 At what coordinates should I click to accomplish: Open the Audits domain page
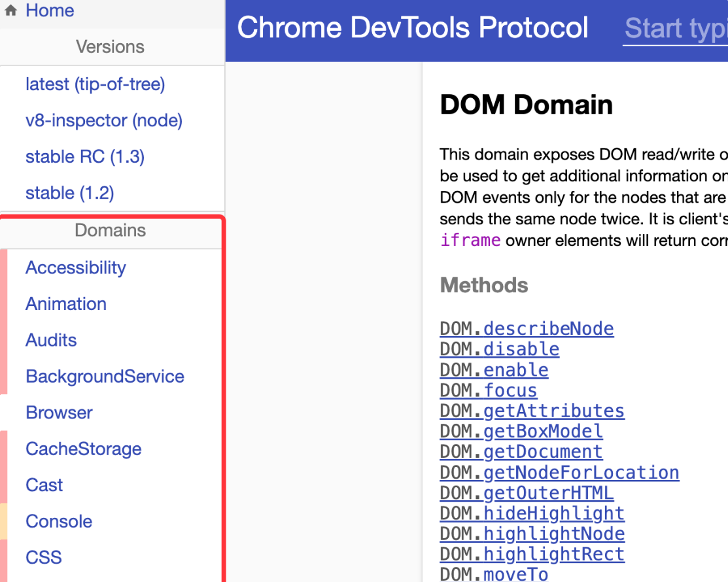coord(51,340)
